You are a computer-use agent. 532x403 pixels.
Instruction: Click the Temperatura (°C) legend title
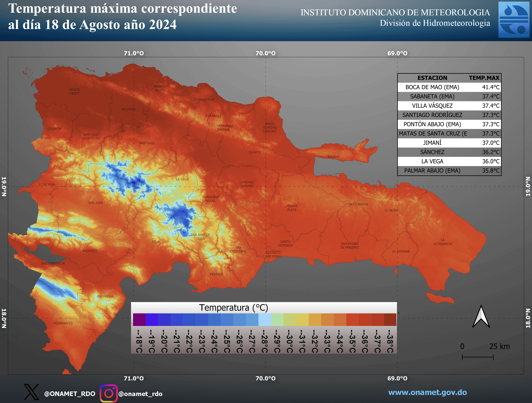[233, 308]
